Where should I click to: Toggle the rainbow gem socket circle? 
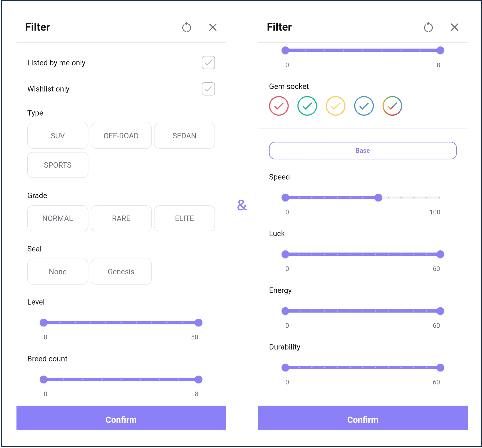[x=392, y=106]
